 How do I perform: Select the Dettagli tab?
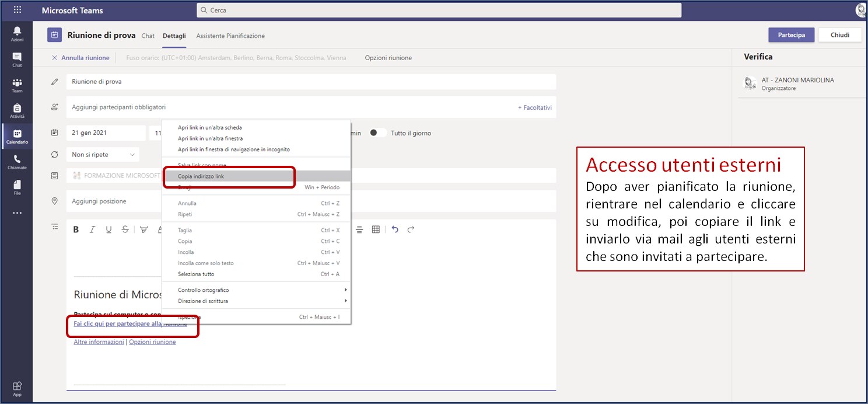[174, 36]
